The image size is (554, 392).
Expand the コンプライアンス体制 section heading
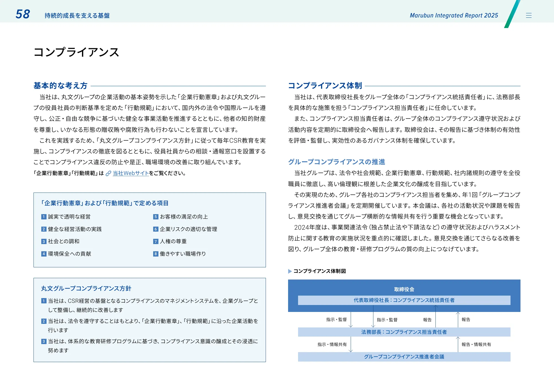[x=325, y=86]
